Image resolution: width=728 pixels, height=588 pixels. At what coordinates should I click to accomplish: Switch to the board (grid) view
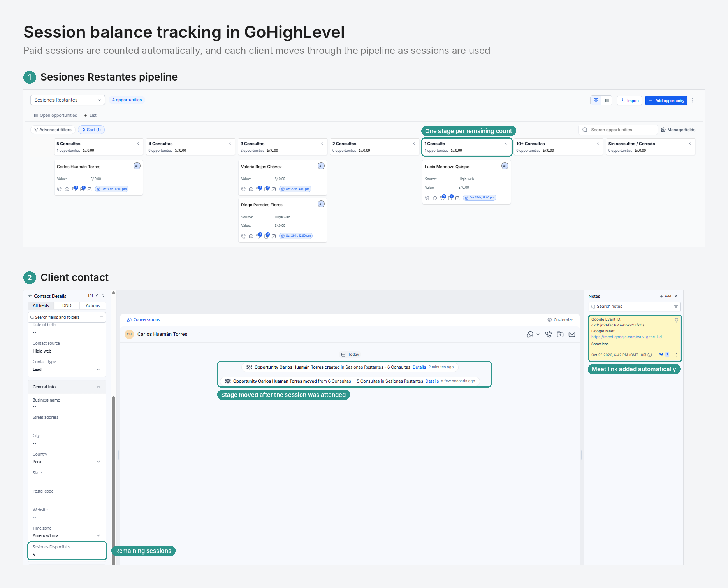coord(596,100)
